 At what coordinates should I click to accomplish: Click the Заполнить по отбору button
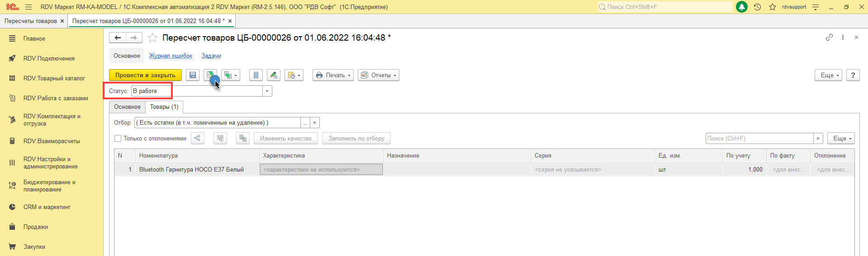pos(356,139)
